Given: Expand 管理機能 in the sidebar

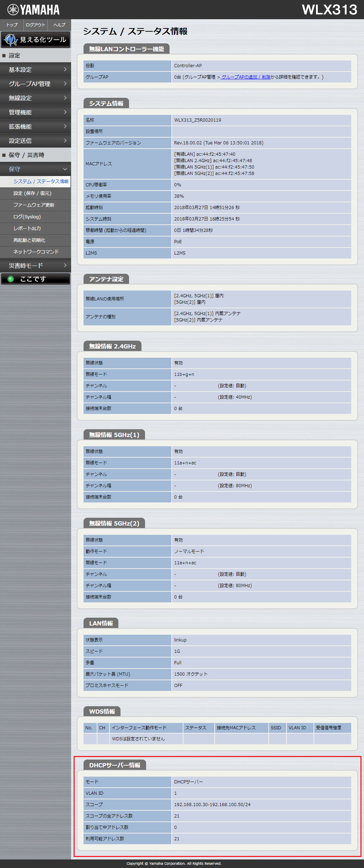Looking at the screenshot, I should (36, 112).
